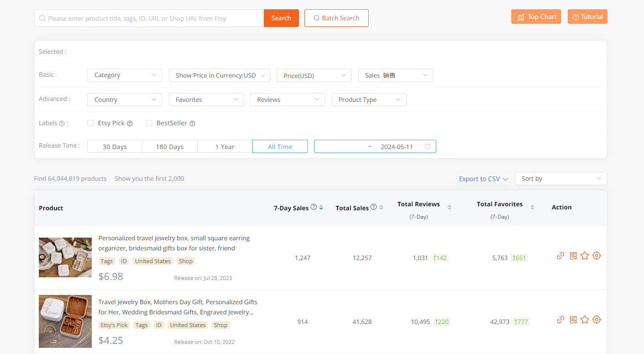This screenshot has width=644, height=354.
Task: Open the Tutorial page
Action: (587, 16)
